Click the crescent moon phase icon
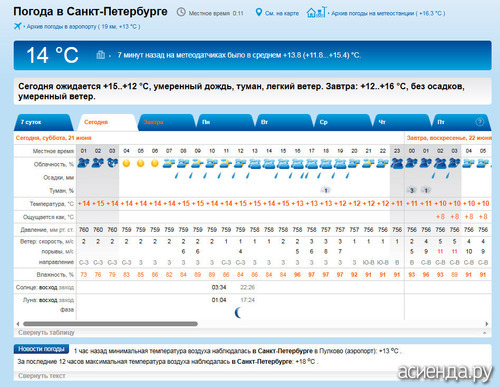This screenshot has height=387, width=500. click(238, 313)
